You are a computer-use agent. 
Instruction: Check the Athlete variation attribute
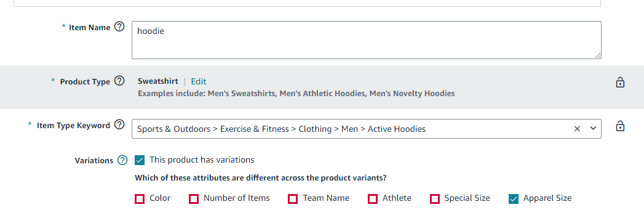point(373,199)
